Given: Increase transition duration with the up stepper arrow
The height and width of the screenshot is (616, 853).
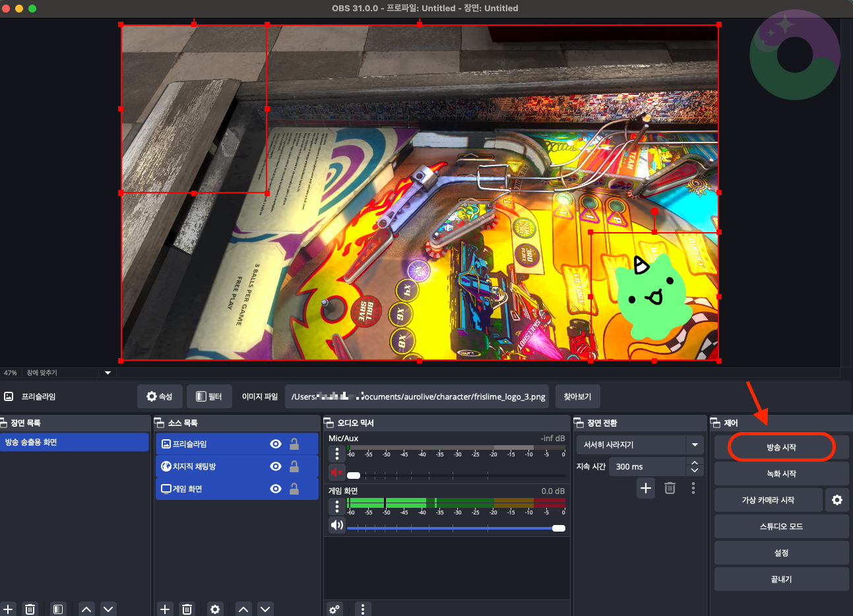Looking at the screenshot, I should (695, 463).
